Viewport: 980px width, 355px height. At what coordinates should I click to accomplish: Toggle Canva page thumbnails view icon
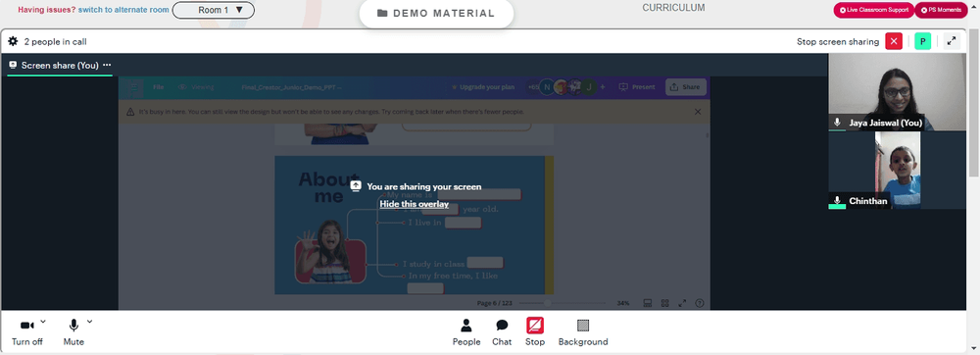[648, 303]
